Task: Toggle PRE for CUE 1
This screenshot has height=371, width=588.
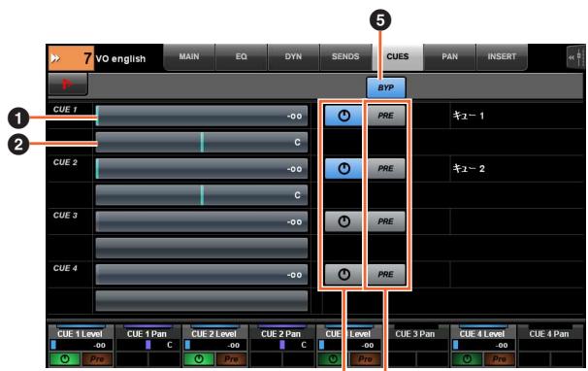Action: click(386, 116)
